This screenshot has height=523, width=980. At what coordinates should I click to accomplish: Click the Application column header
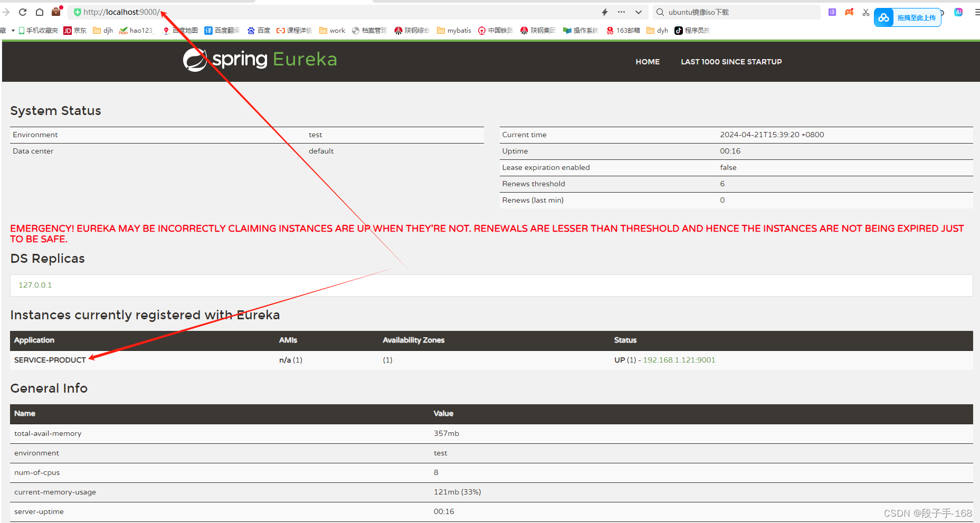click(x=34, y=340)
